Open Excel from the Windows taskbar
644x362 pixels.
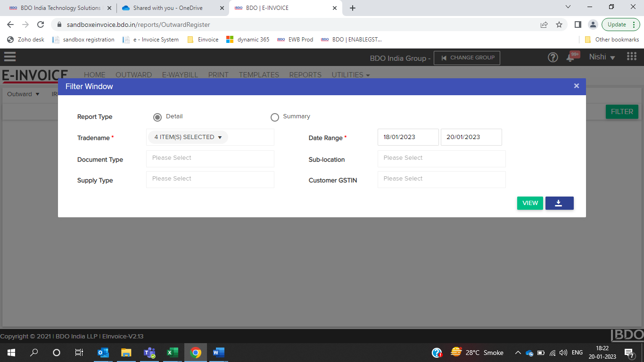[x=173, y=353]
